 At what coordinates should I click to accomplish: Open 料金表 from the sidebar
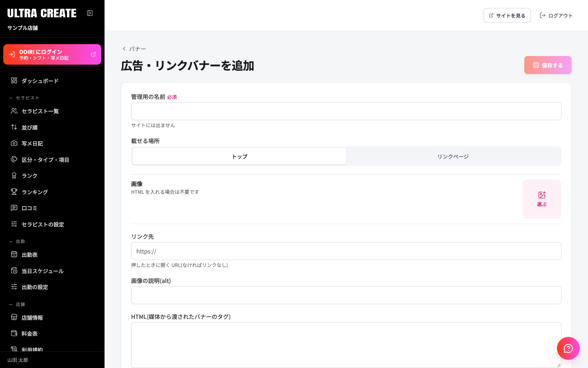[52, 333]
